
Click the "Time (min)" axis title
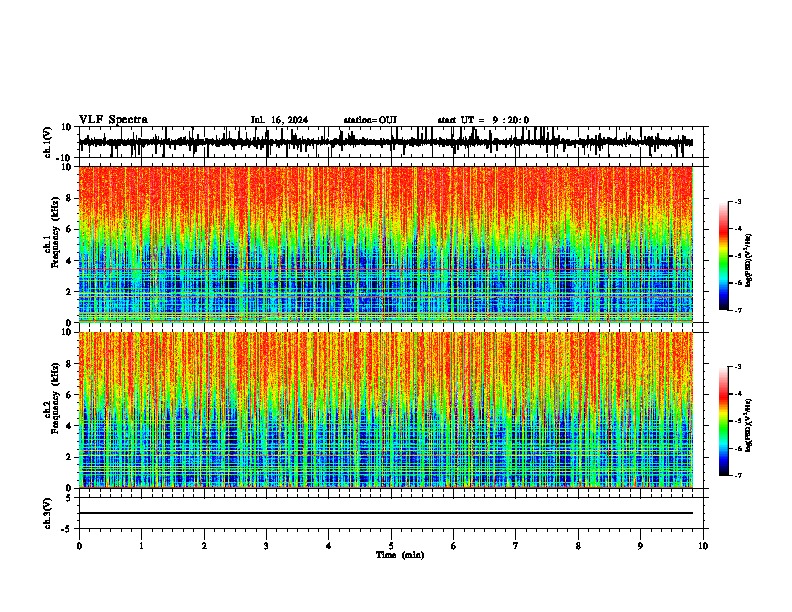400,555
